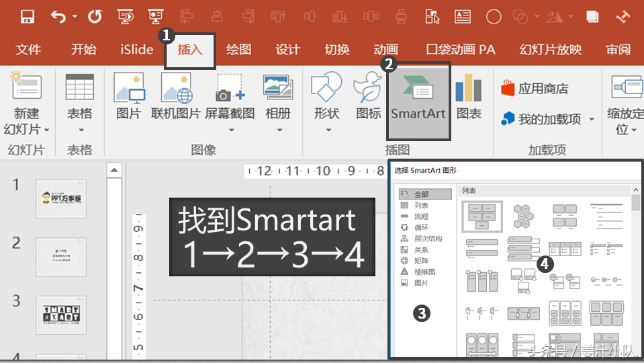Click the 联机图片 online pictures icon

pyautogui.click(x=177, y=87)
